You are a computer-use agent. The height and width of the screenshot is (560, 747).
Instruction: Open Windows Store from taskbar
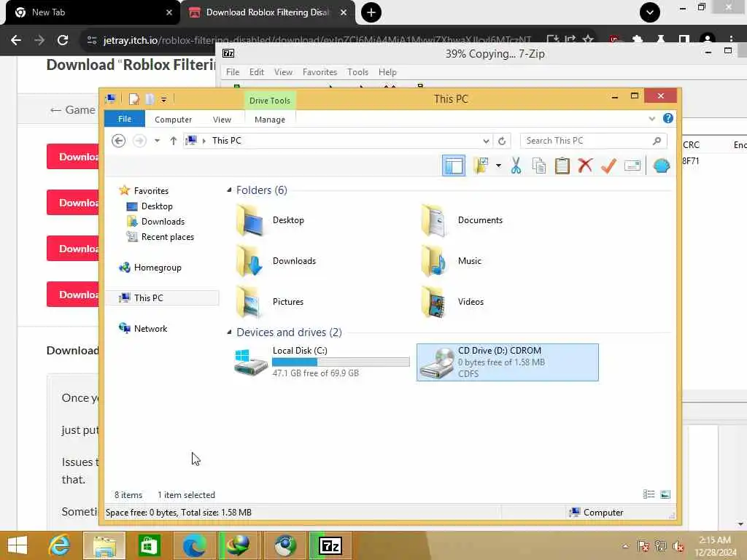click(149, 545)
